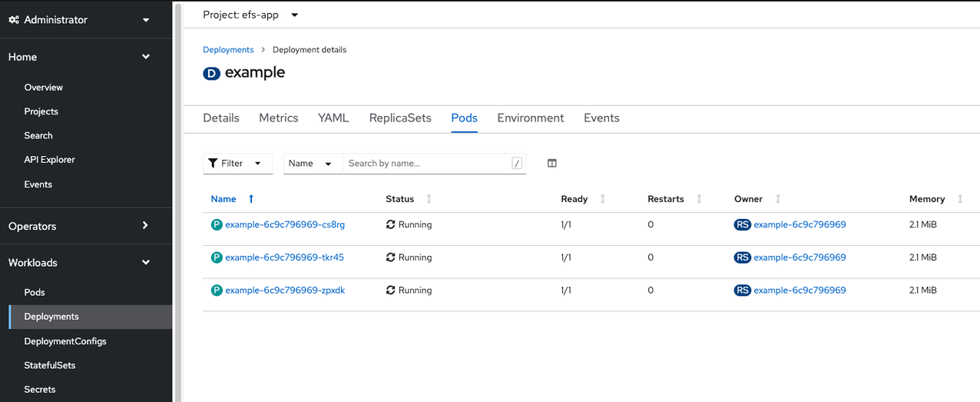Switch to the ReplicaSets tab
The width and height of the screenshot is (980, 402).
400,118
